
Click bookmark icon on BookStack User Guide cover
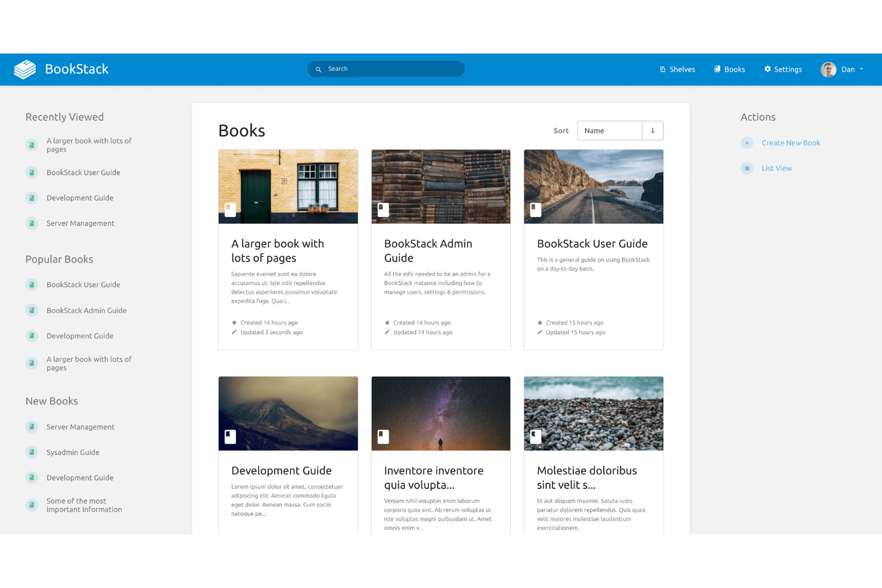click(536, 210)
